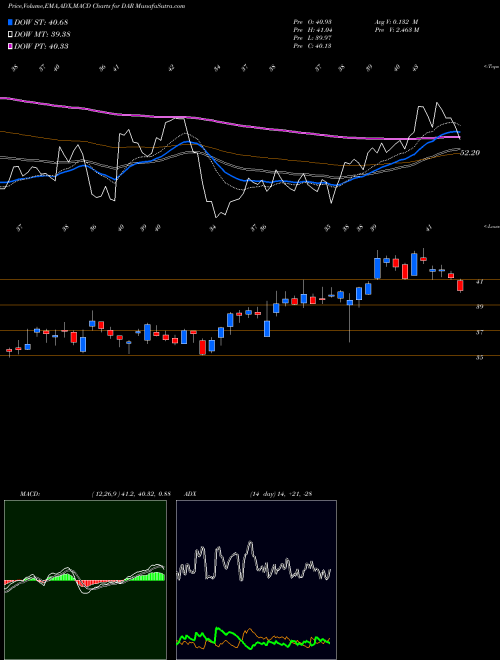Click the magenta DOW PT legend swatch

pos(11,46)
